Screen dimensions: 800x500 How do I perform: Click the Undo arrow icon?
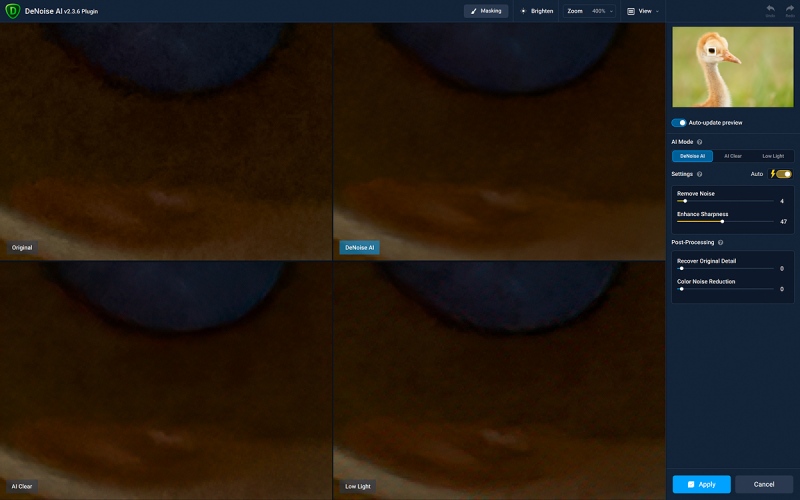[x=770, y=10]
